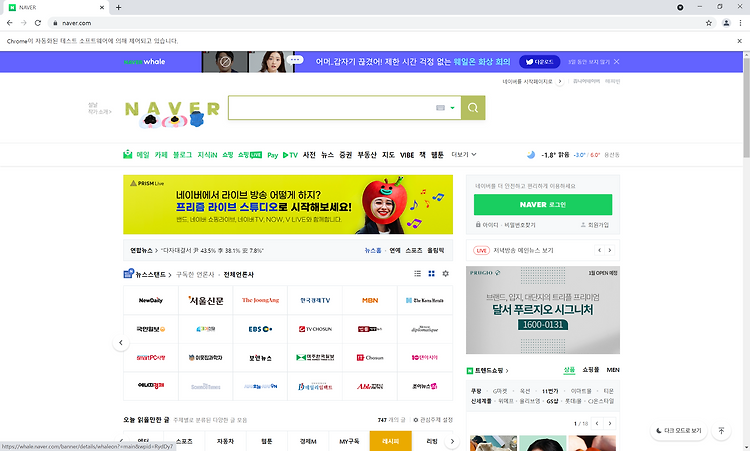Click the moon weather icon
This screenshot has height=451, width=750.
pyautogui.click(x=531, y=154)
